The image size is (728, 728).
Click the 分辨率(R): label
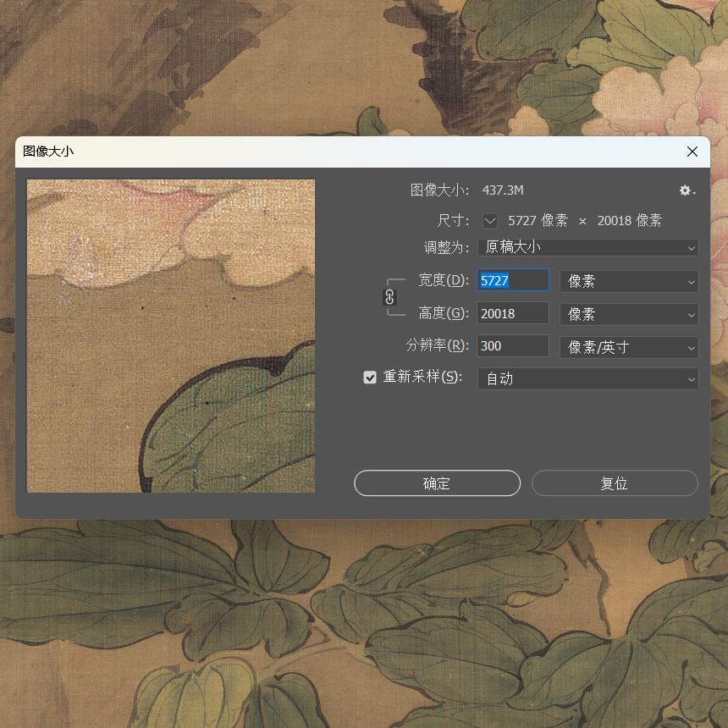coord(438,346)
